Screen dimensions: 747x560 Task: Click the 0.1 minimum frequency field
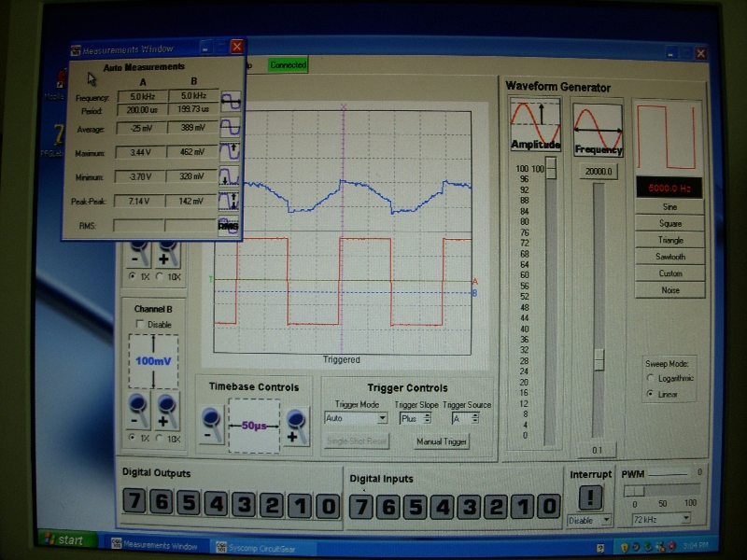(x=597, y=450)
